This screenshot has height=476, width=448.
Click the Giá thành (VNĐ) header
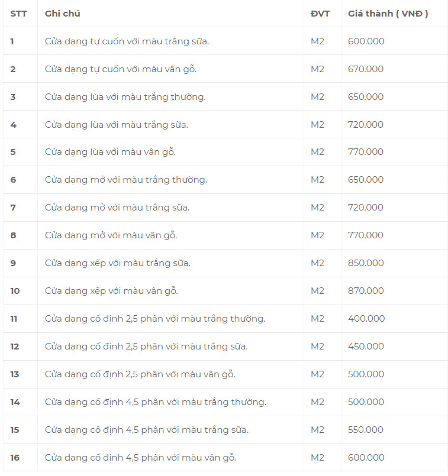click(x=388, y=14)
